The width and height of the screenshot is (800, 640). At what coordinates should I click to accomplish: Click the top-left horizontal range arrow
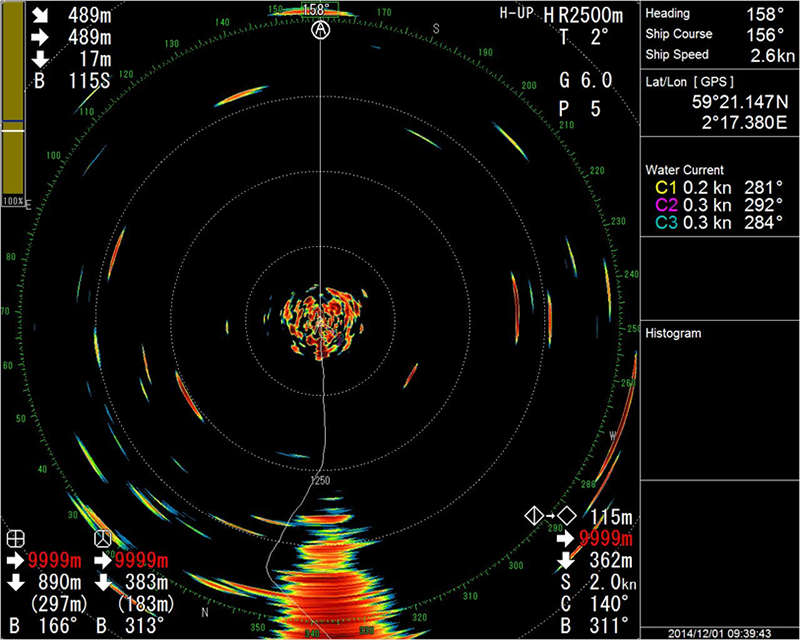point(40,37)
